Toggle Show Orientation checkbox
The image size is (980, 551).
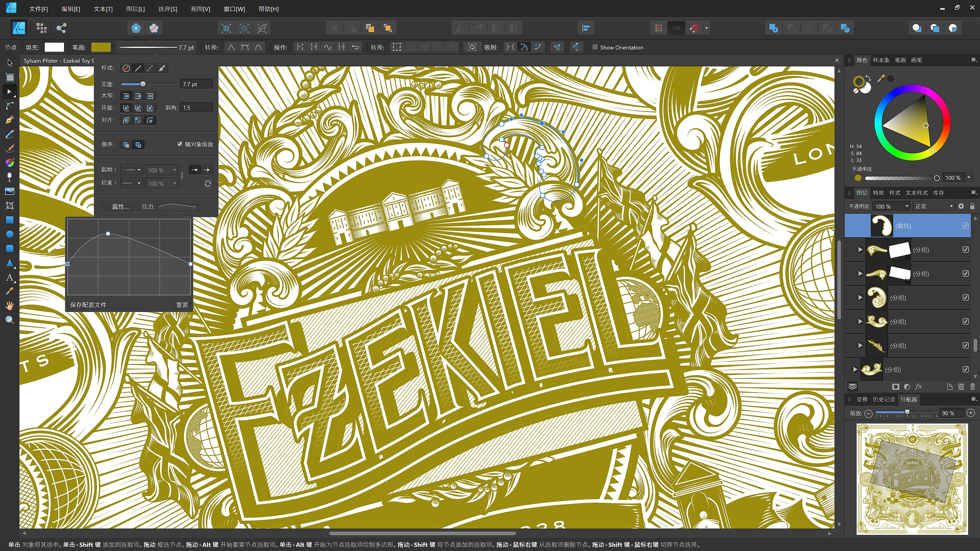click(x=595, y=47)
